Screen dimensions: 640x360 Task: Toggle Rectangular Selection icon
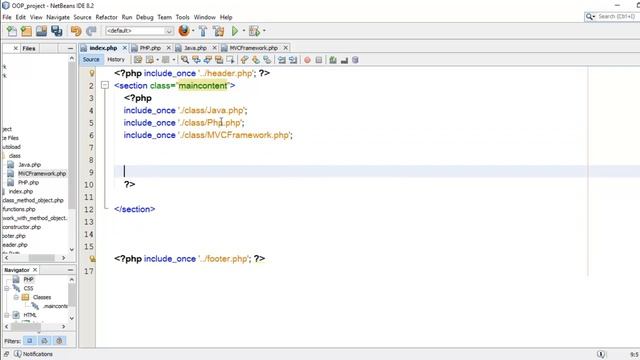coord(231,60)
